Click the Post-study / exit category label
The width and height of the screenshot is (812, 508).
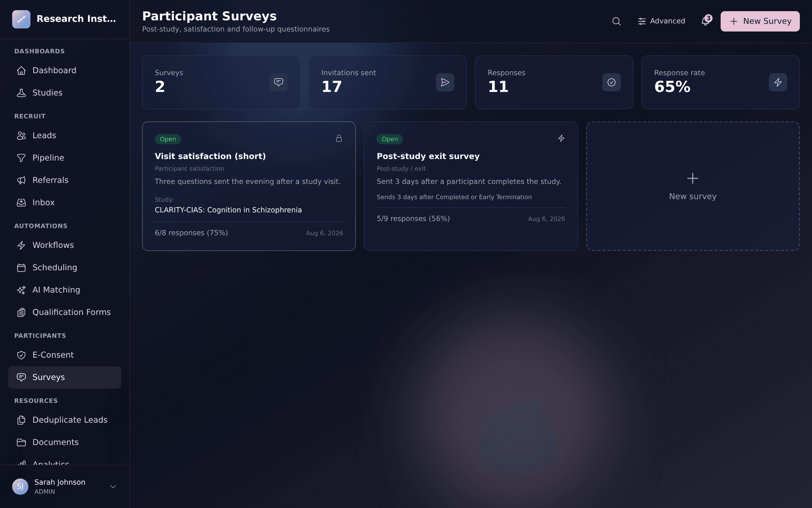(x=401, y=169)
